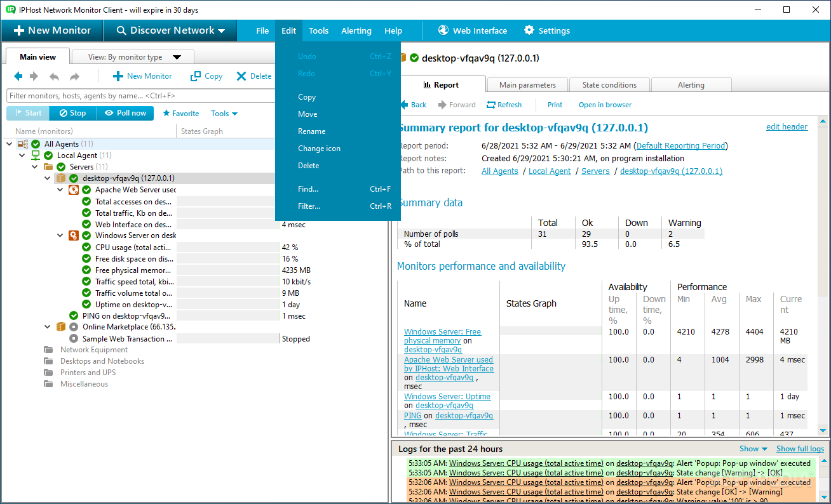Image resolution: width=831 pixels, height=504 pixels.
Task: Click Print in the report toolbar
Action: pos(555,105)
